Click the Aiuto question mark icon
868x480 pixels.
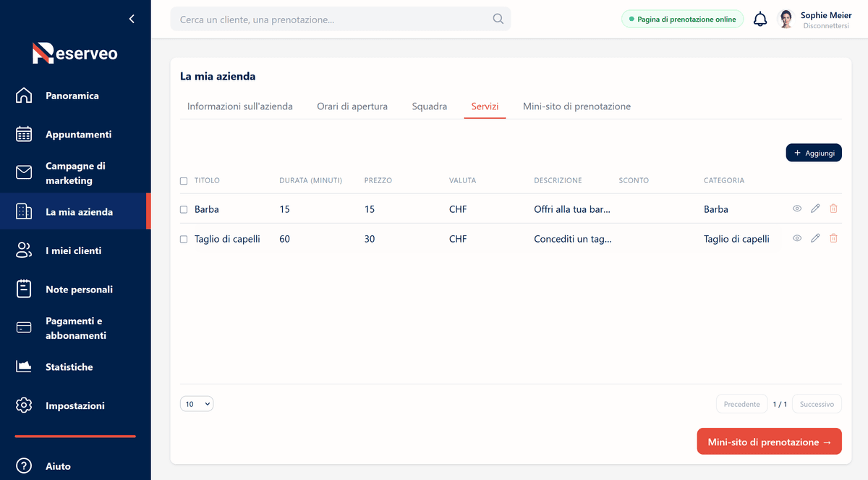point(24,466)
